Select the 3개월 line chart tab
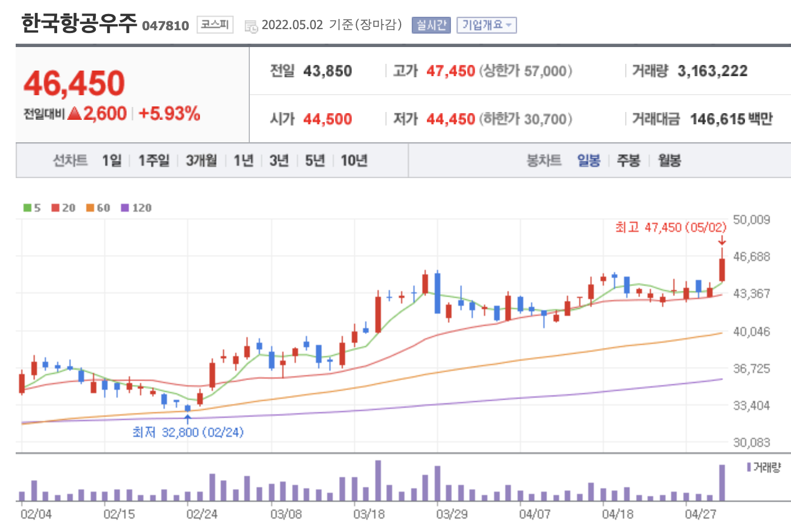This screenshot has height=532, width=791. click(x=202, y=161)
